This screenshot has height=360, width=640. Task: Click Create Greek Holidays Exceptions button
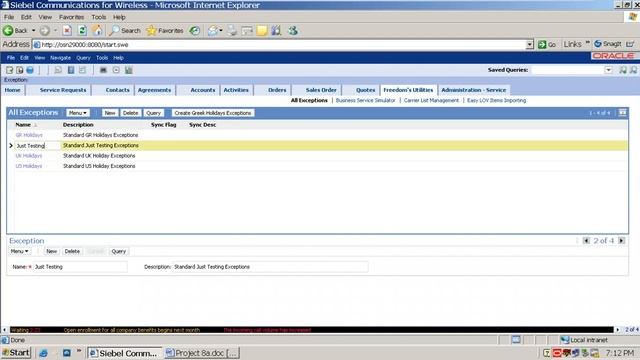(213, 113)
